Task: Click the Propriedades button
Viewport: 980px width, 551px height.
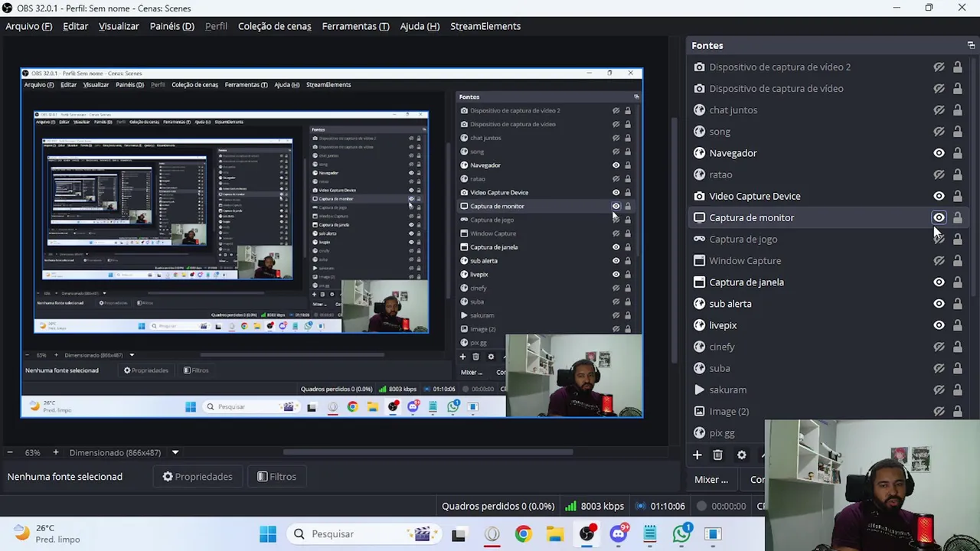Action: (x=198, y=477)
